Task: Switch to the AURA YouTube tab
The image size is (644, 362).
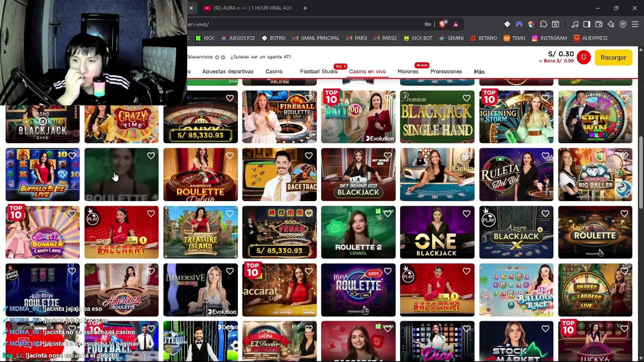Action: coord(248,8)
